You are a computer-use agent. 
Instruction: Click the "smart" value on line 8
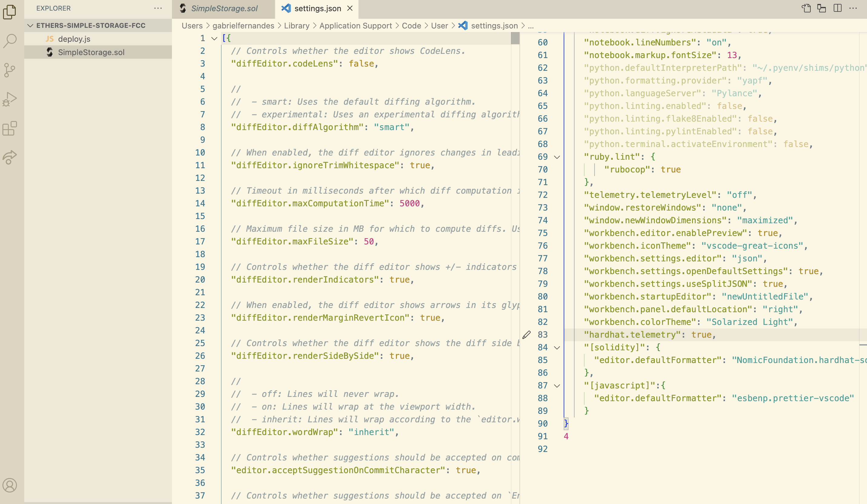pos(391,127)
